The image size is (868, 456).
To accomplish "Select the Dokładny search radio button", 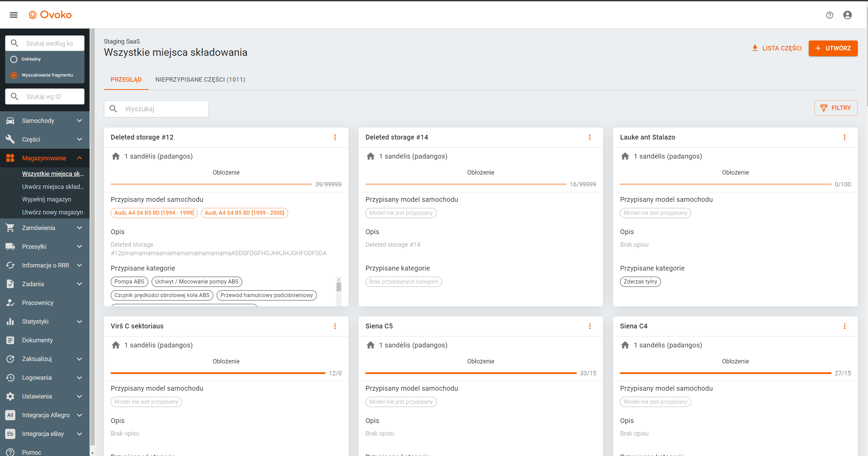I will (x=14, y=59).
